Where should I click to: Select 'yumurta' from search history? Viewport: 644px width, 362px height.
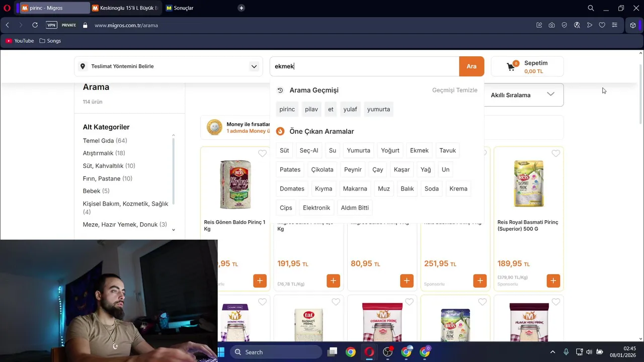[x=378, y=109]
